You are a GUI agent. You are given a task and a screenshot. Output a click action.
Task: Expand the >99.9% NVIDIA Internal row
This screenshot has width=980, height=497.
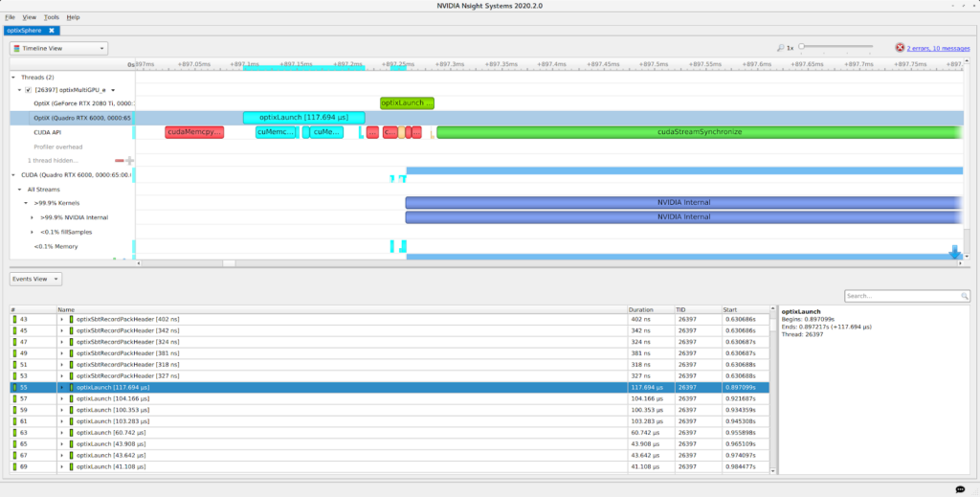32,217
